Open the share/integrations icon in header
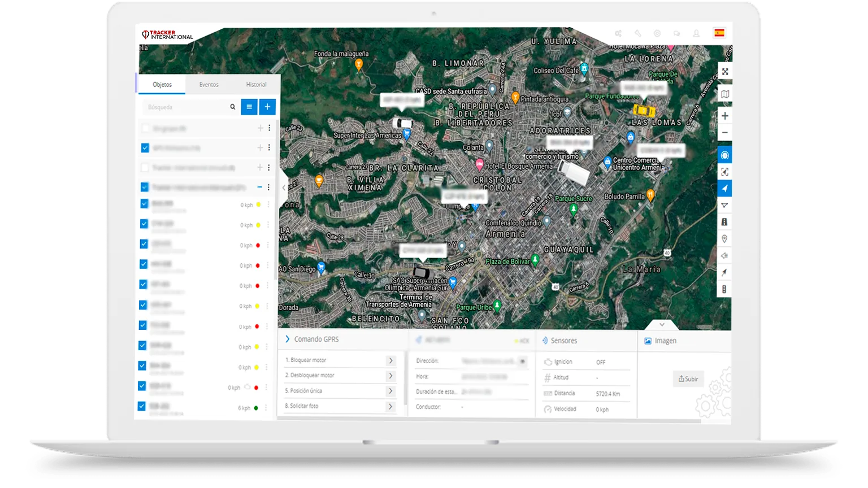This screenshot has height=488, width=868. (x=618, y=33)
